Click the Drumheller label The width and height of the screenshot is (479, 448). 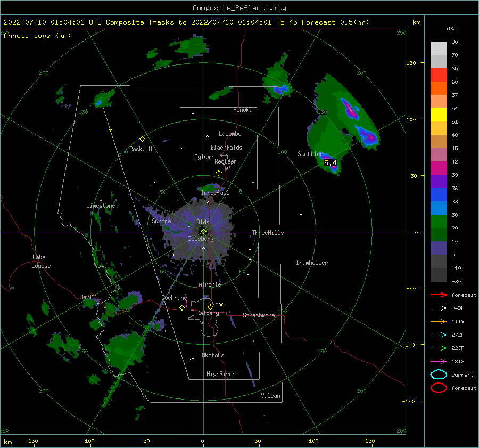click(x=312, y=263)
